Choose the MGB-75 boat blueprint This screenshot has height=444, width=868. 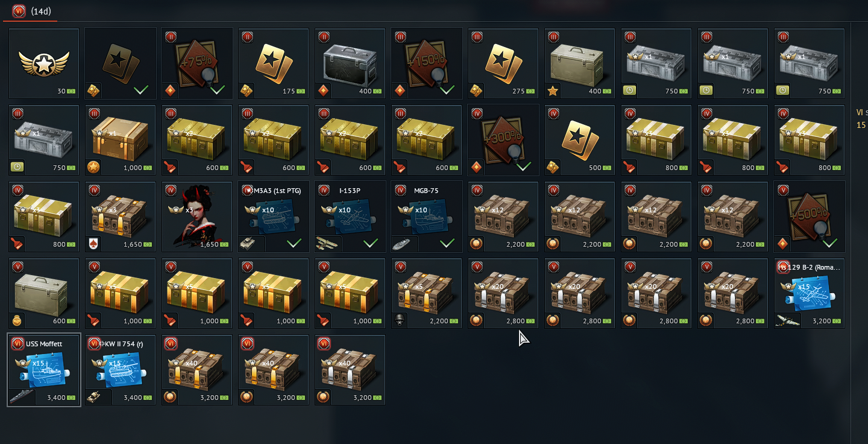pos(427,217)
